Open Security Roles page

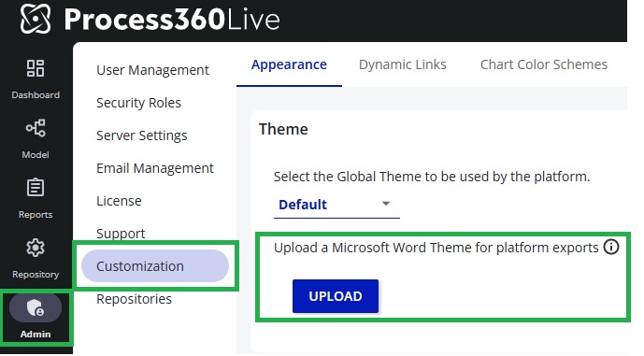click(139, 103)
